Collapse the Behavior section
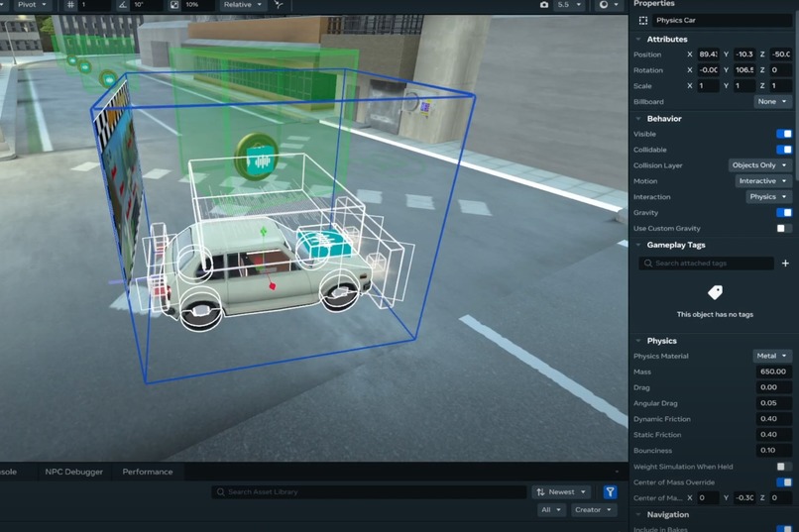Viewport: 799px width, 532px height. coord(638,119)
